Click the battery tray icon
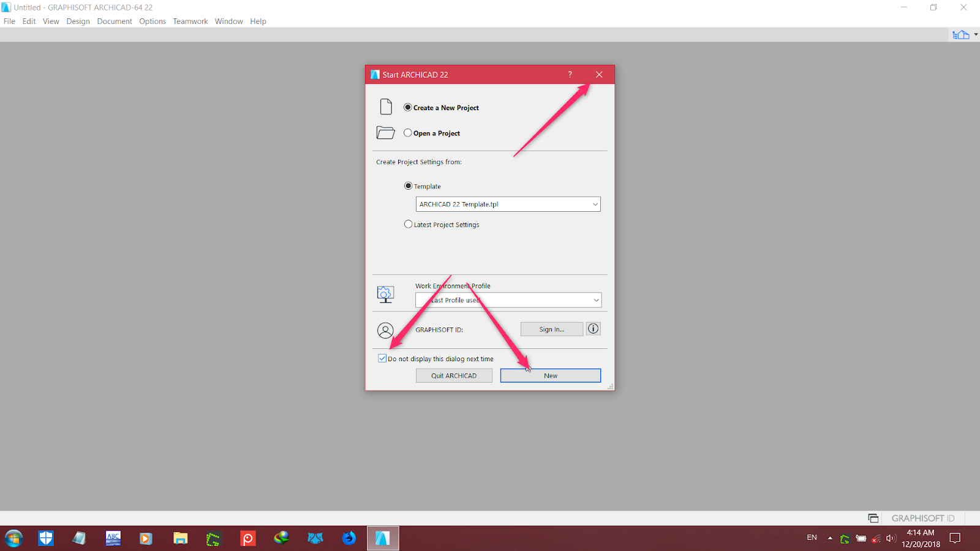This screenshot has width=980, height=551. (861, 539)
